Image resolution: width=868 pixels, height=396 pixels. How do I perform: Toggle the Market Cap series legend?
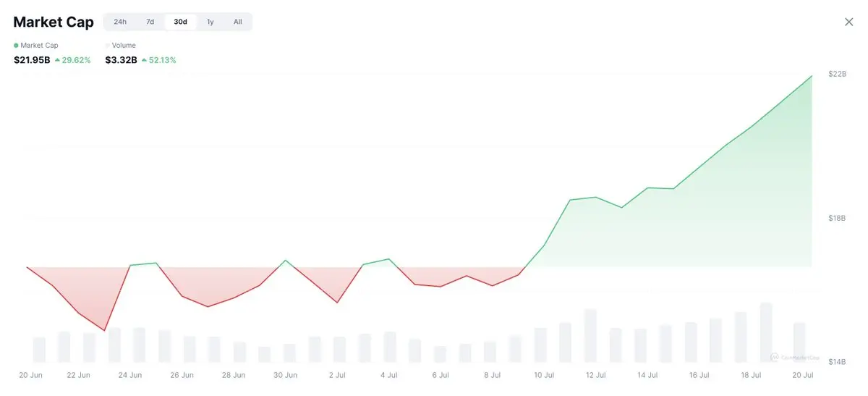(x=39, y=45)
